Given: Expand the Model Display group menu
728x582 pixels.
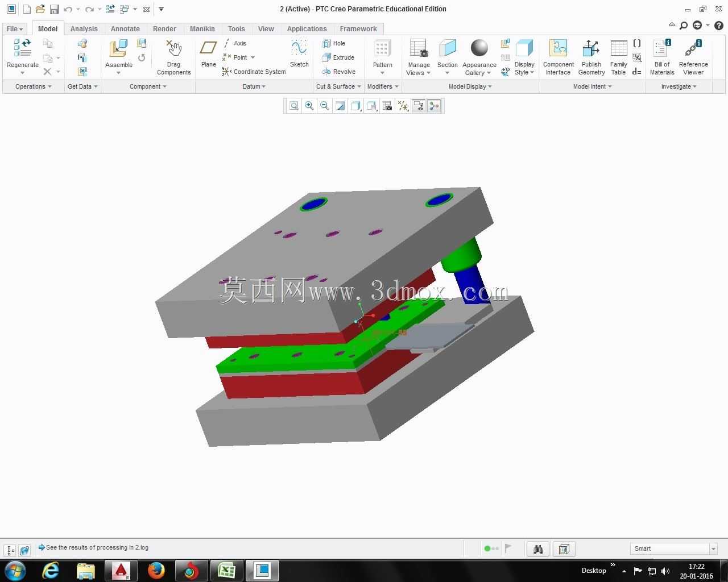Looking at the screenshot, I should [x=470, y=86].
